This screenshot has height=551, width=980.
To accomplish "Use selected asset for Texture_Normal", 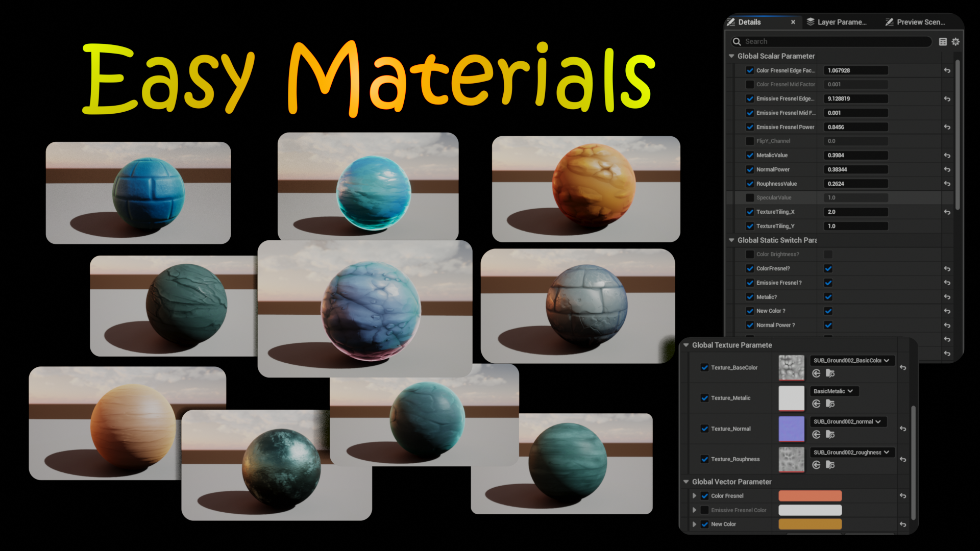I will (816, 435).
